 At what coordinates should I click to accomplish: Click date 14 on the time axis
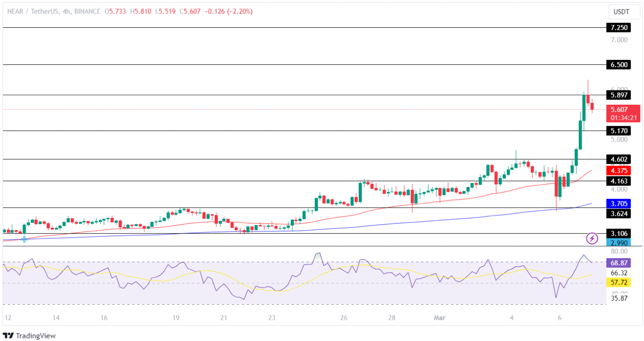pyautogui.click(x=56, y=318)
